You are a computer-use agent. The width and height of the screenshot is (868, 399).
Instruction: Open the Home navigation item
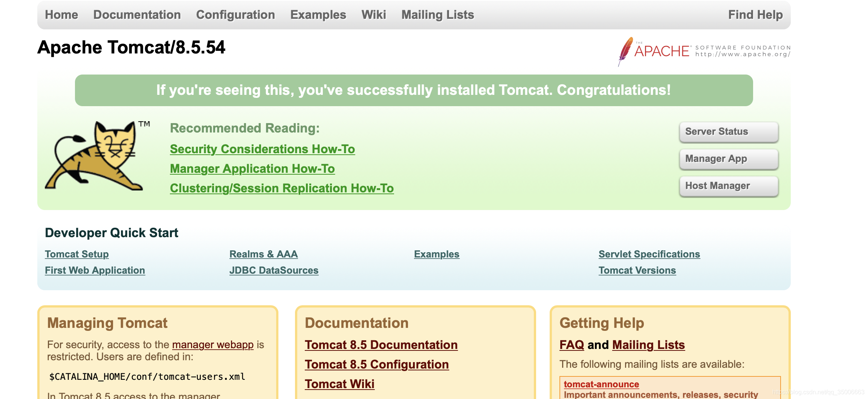tap(61, 15)
